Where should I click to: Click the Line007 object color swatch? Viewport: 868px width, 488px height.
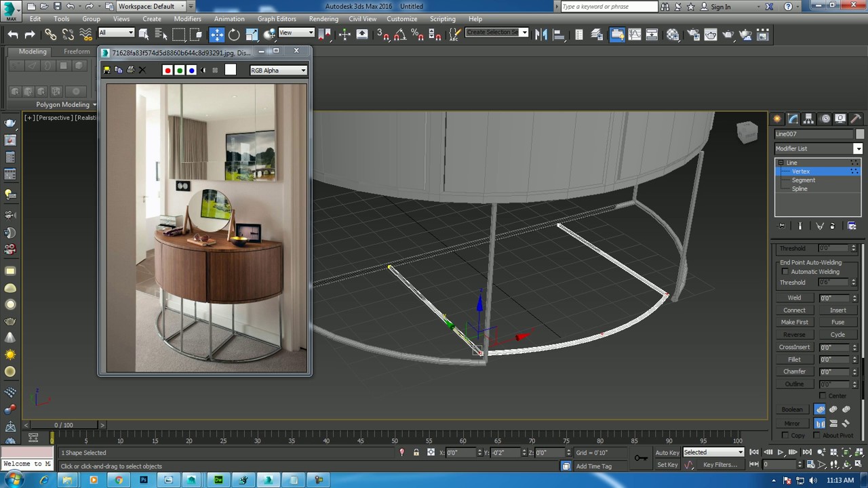click(860, 134)
